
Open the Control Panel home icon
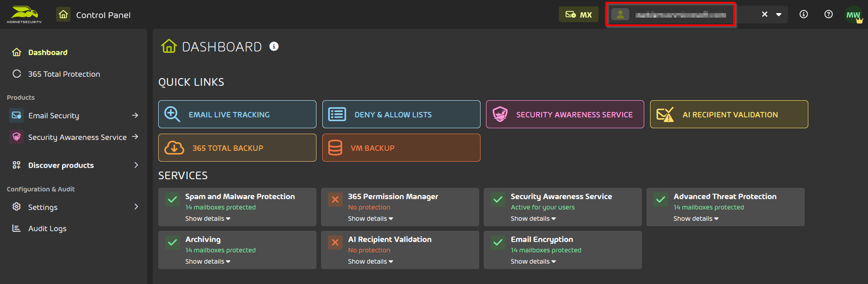tap(63, 14)
